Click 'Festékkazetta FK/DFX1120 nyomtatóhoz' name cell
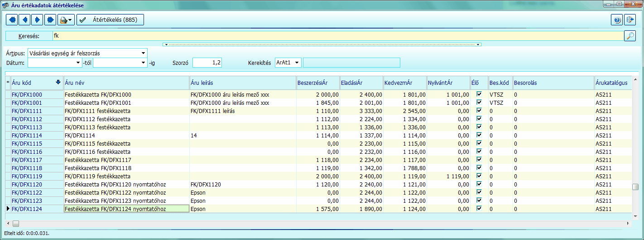Viewport: 644px width, 240px height. 126,184
